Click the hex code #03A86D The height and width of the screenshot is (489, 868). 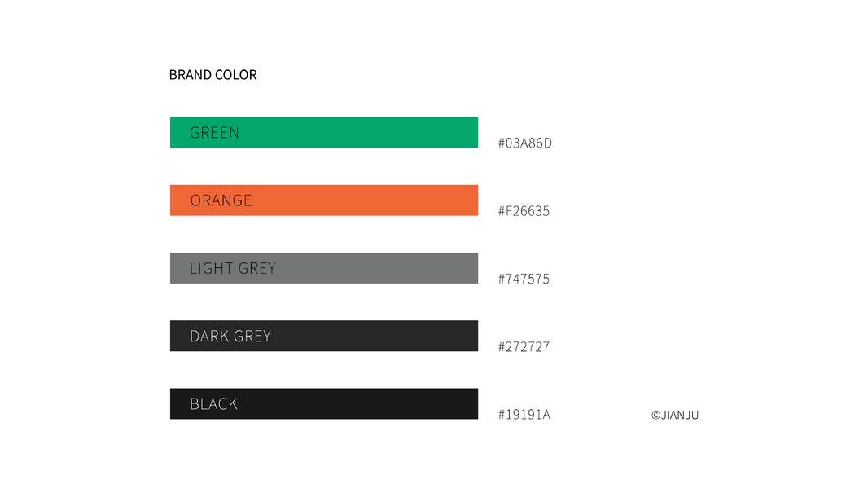point(525,143)
